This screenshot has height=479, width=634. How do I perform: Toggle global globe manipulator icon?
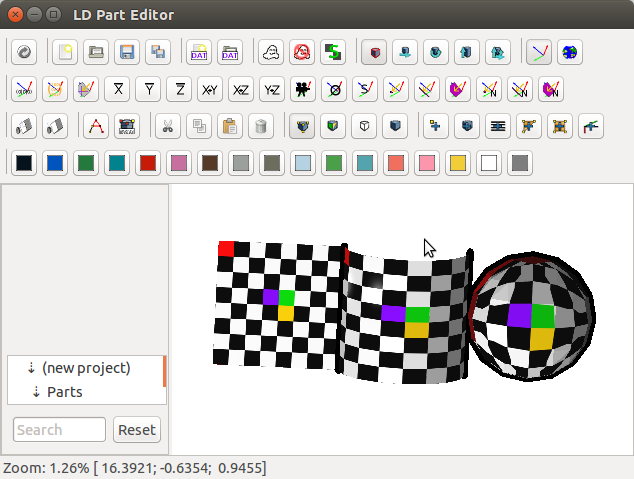tap(570, 52)
